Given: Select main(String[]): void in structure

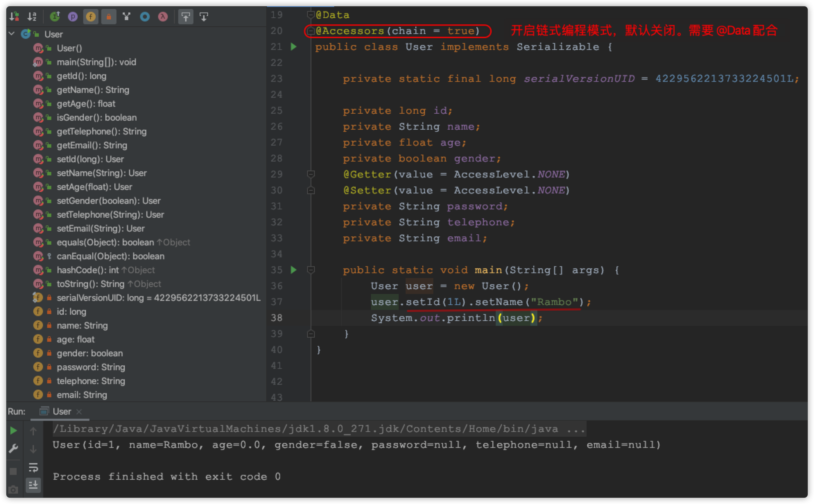Looking at the screenshot, I should pos(96,62).
